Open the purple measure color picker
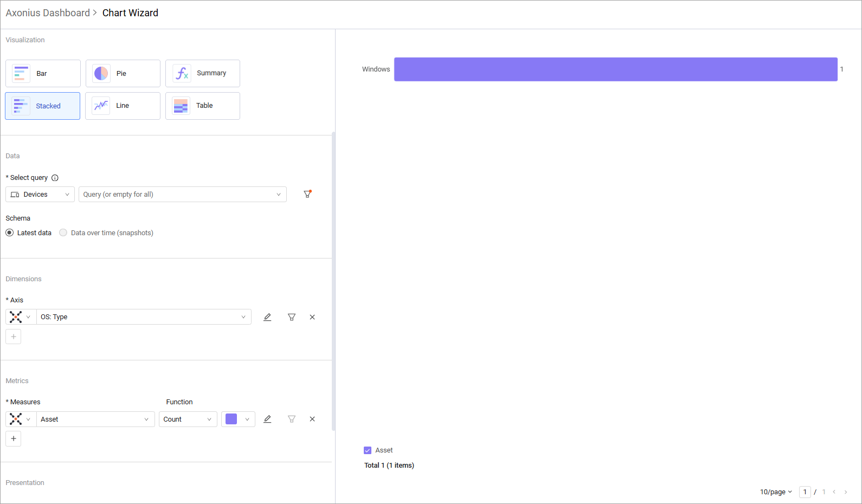The width and height of the screenshot is (862, 504). [x=238, y=419]
